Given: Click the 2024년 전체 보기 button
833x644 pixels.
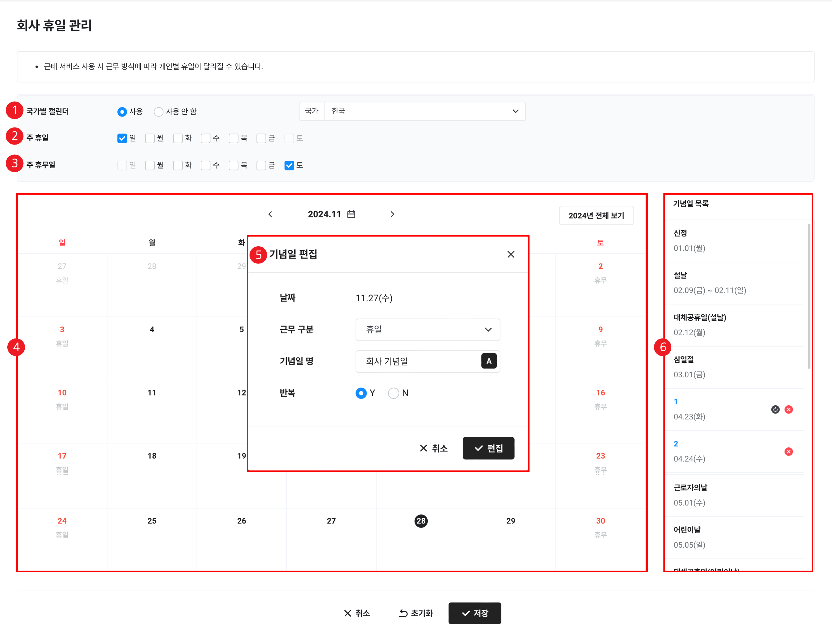Looking at the screenshot, I should tap(596, 216).
